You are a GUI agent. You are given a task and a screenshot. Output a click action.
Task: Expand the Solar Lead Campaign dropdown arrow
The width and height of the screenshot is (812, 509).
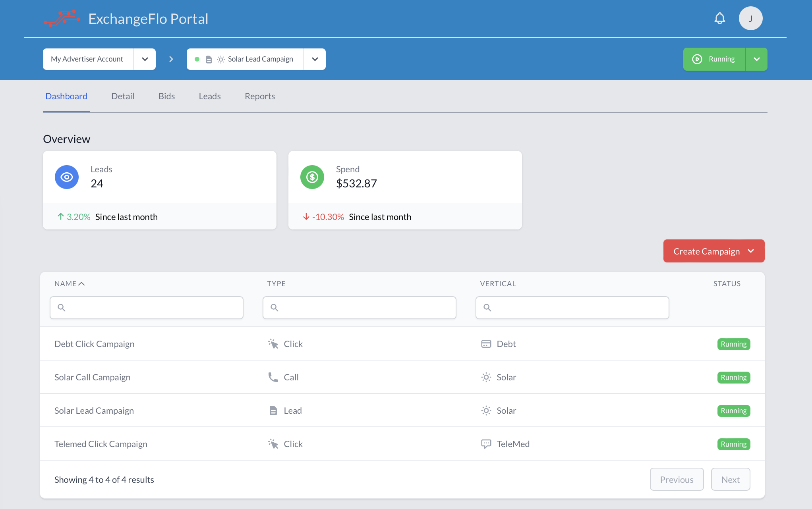[315, 59]
